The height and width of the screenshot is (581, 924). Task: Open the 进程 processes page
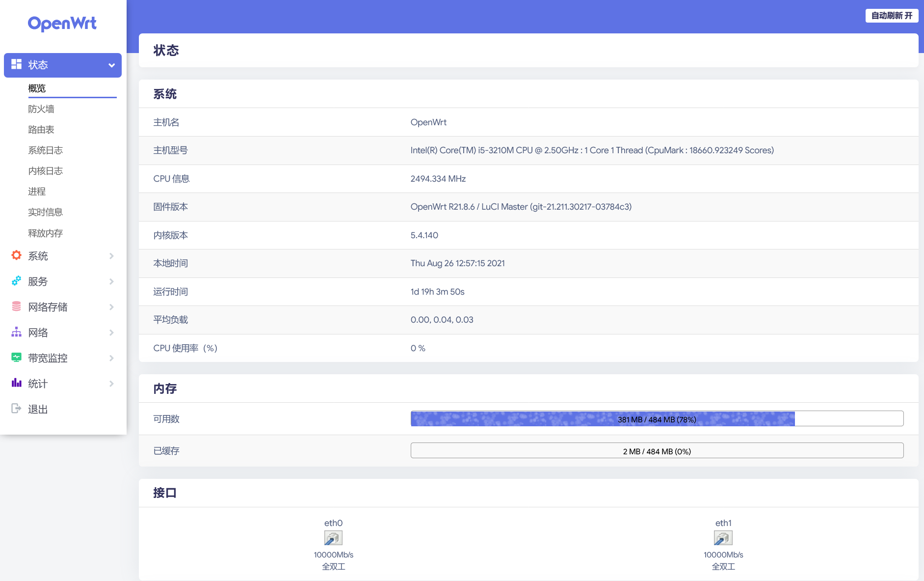(37, 192)
